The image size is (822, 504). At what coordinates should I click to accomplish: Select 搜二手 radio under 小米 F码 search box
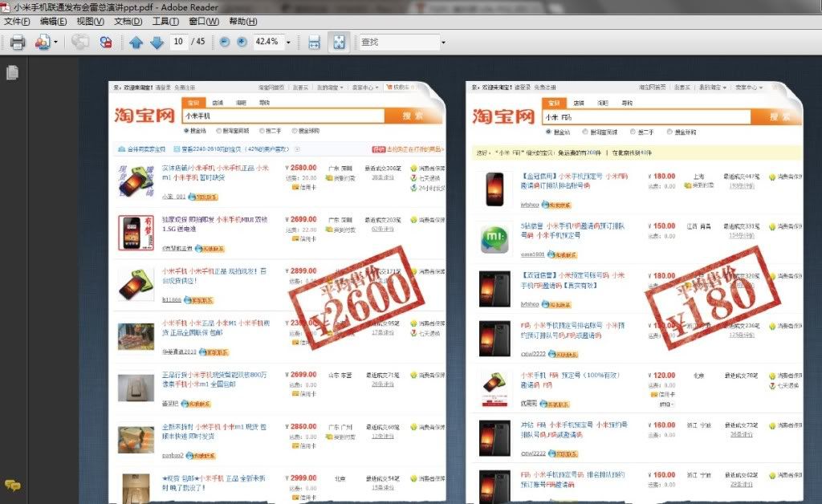click(633, 132)
